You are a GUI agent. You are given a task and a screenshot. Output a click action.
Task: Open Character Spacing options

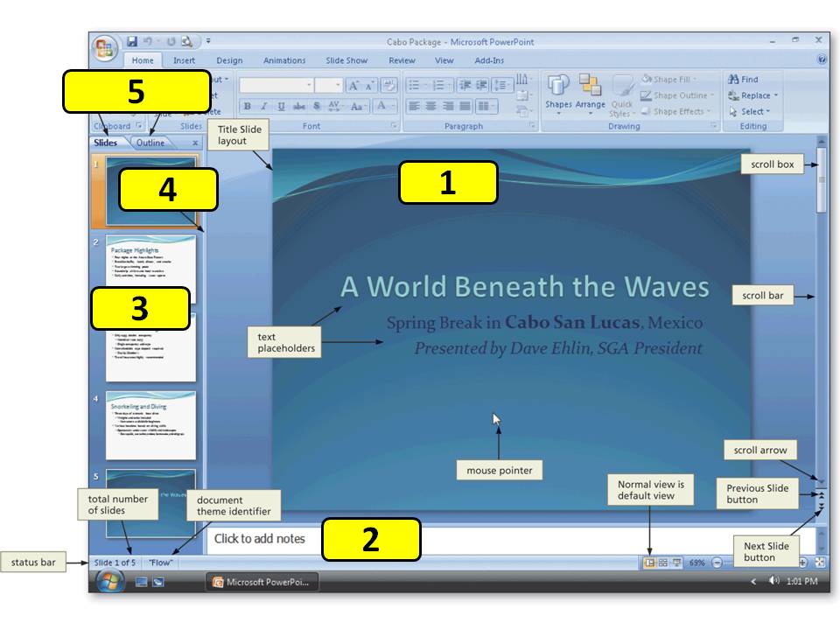pos(335,106)
